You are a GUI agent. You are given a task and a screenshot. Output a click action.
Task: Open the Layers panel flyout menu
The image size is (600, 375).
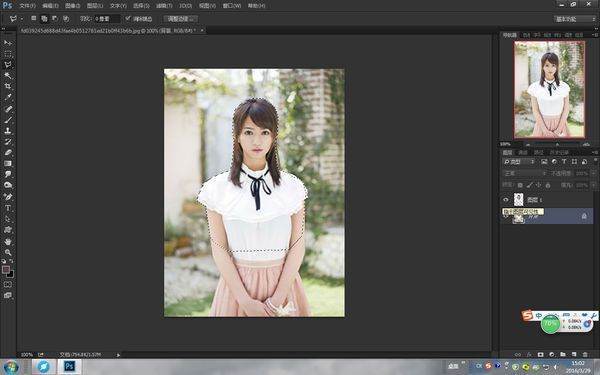595,152
